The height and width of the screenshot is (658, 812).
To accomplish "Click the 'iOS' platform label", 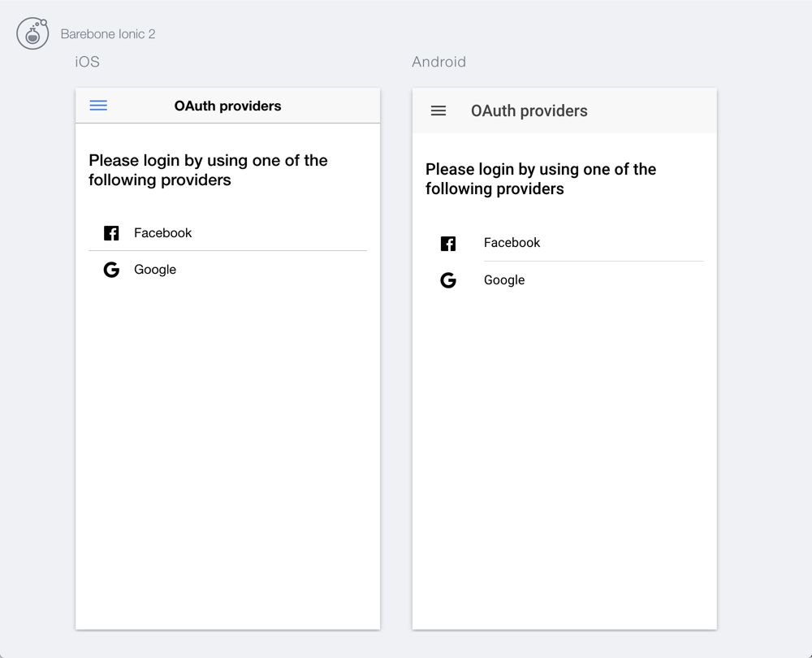I will [87, 62].
